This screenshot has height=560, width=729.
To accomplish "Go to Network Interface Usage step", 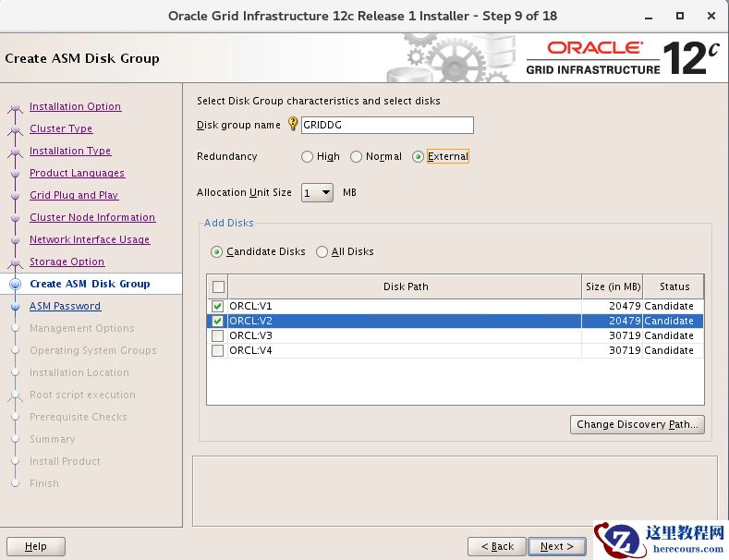I will coord(90,239).
